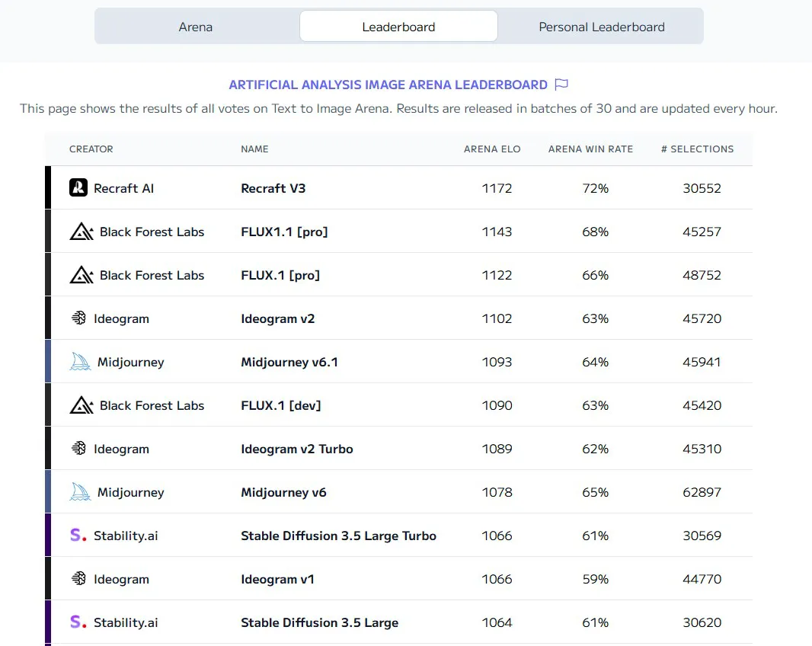The image size is (812, 646).
Task: Click the Stable Diffusion 3.5 Large name
Action: 319,622
